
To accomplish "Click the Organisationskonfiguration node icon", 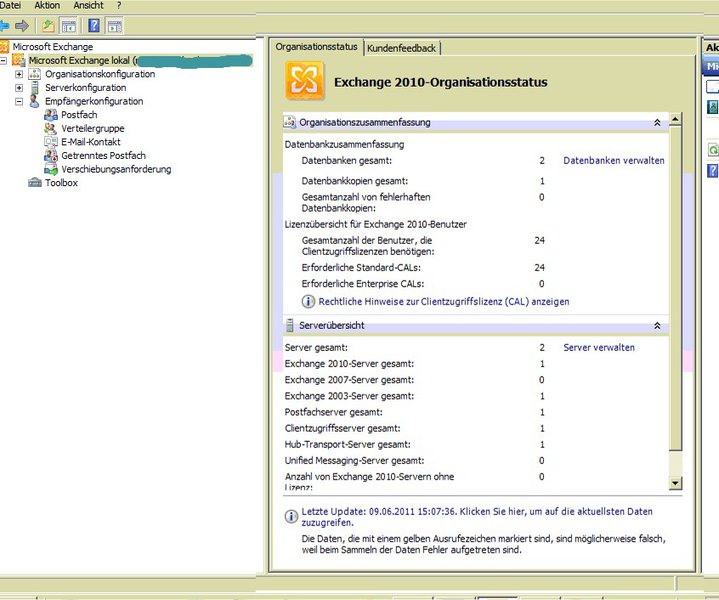I will click(x=35, y=74).
